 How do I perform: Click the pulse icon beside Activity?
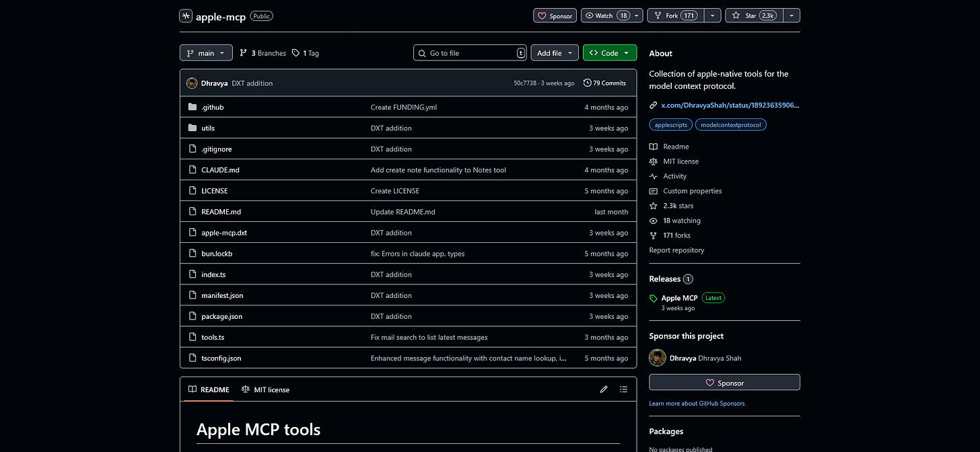pos(653,176)
